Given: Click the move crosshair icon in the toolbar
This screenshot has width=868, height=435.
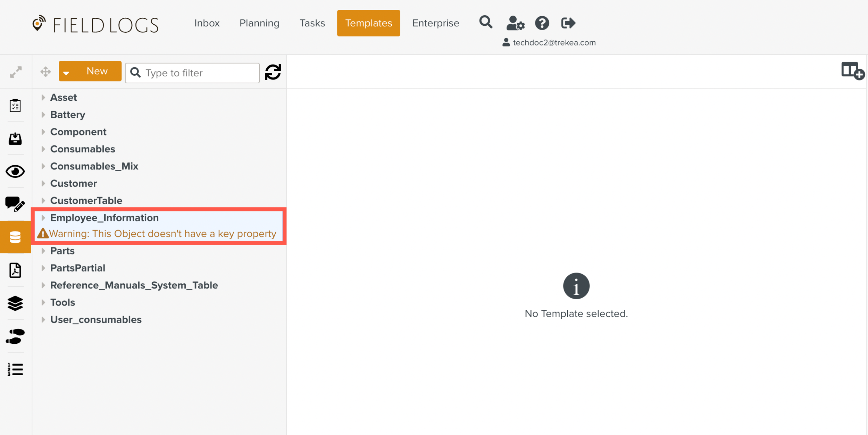Looking at the screenshot, I should coord(45,72).
